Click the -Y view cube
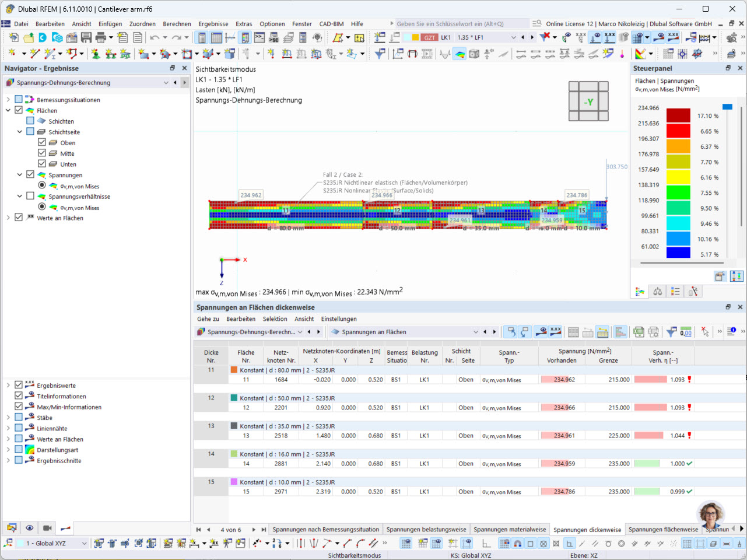 (588, 101)
